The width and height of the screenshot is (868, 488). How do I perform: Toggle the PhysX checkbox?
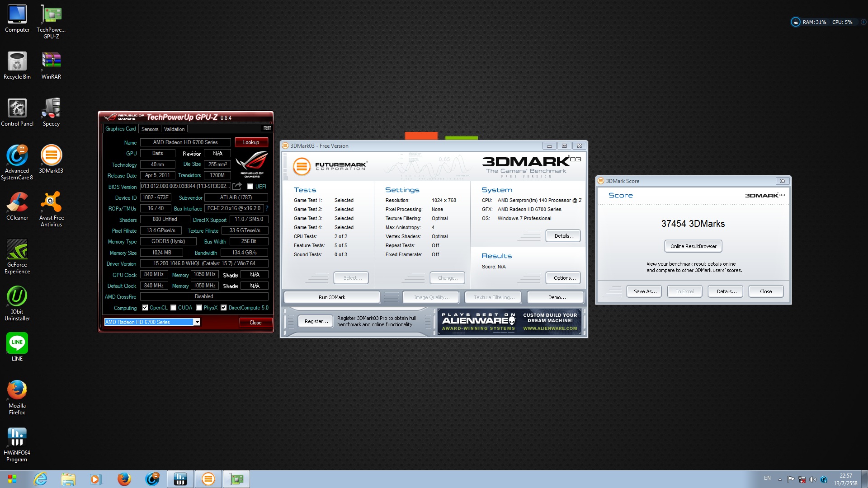pos(199,308)
